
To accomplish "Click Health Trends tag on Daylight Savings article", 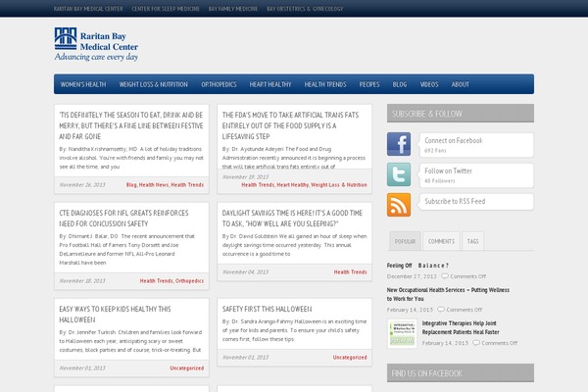I will (x=350, y=272).
